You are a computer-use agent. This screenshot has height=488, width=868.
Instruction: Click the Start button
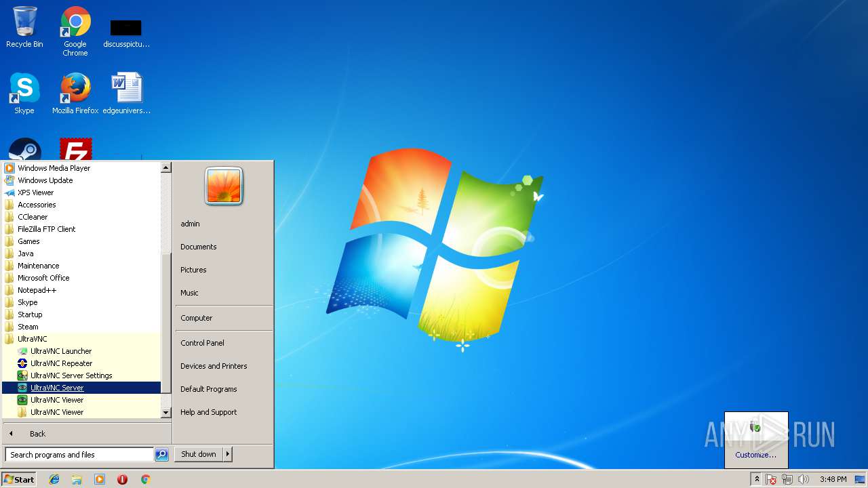coord(19,479)
